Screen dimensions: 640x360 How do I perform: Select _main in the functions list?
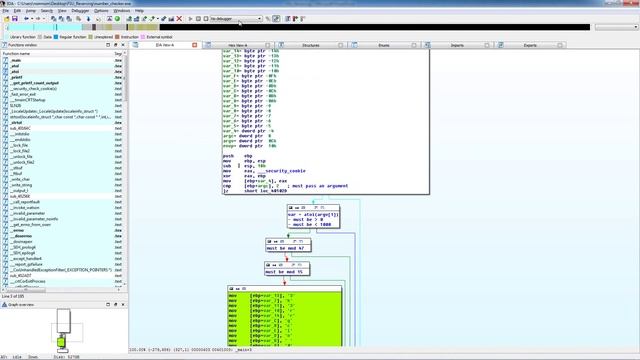(x=62, y=60)
